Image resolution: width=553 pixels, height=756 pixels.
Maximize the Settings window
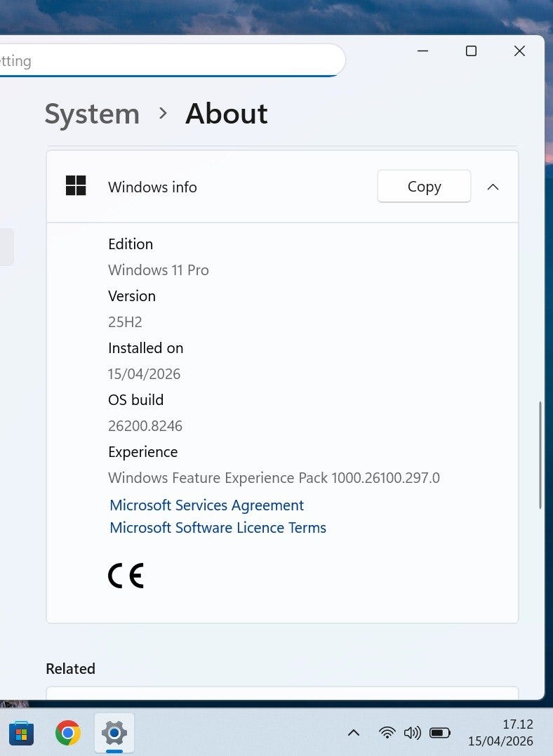pos(471,51)
